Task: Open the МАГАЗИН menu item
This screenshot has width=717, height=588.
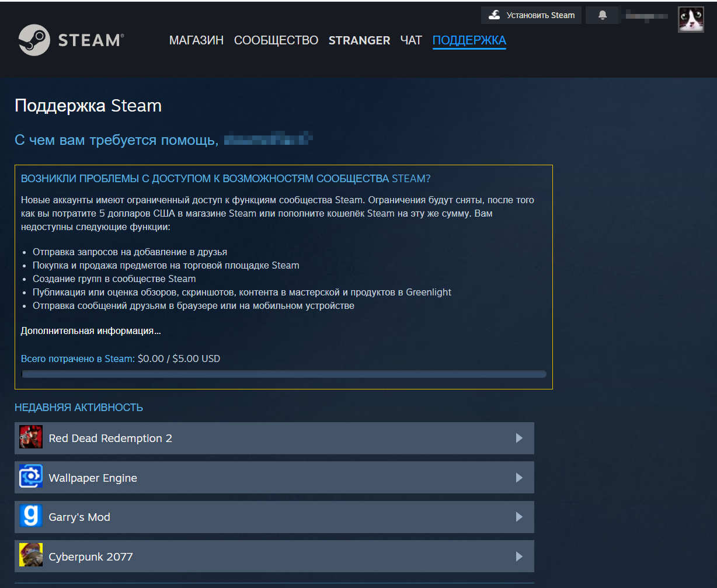Action: tap(196, 40)
